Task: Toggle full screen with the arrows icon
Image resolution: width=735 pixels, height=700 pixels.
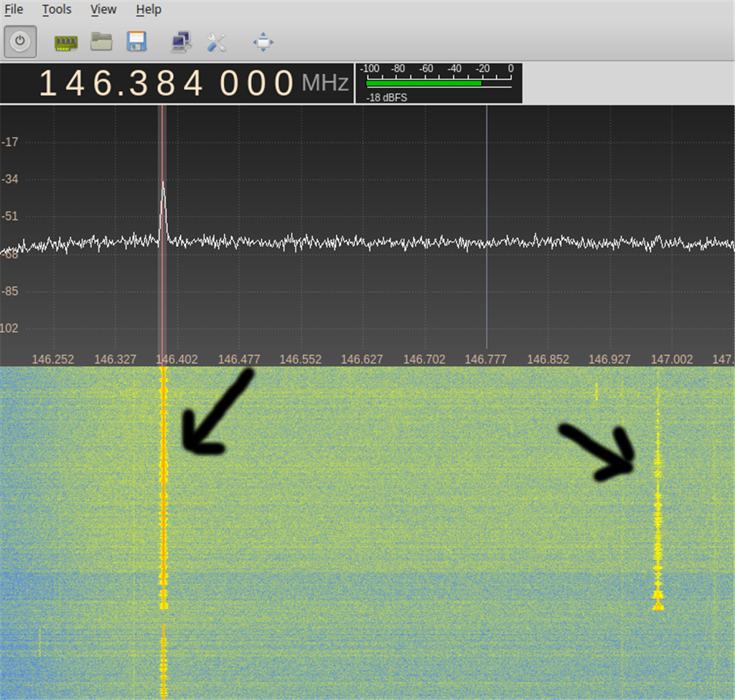Action: click(x=263, y=42)
